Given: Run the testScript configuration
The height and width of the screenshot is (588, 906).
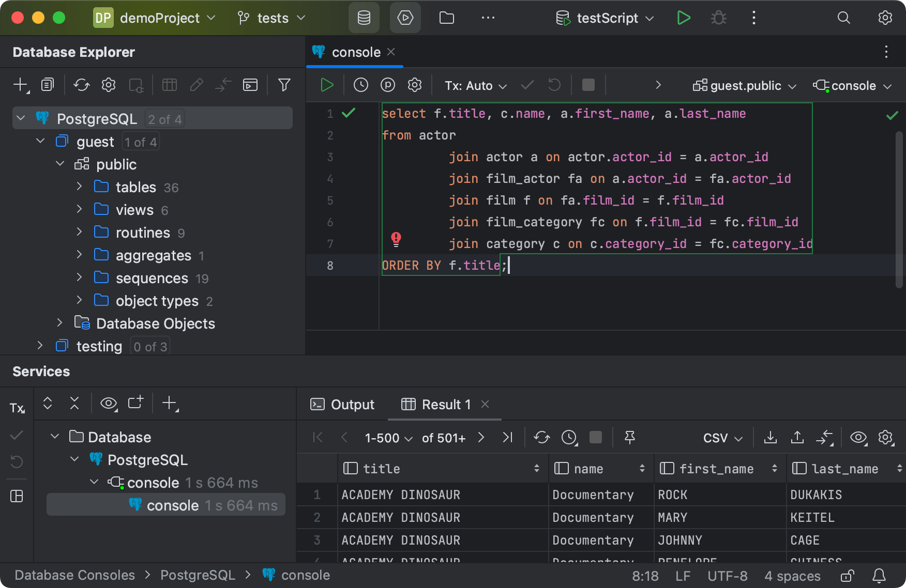Looking at the screenshot, I should pyautogui.click(x=683, y=18).
